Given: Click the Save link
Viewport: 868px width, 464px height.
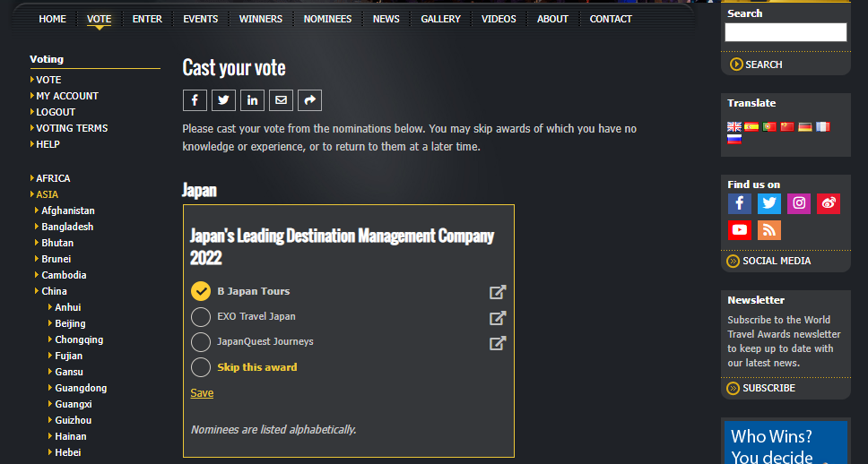Looking at the screenshot, I should (x=202, y=393).
